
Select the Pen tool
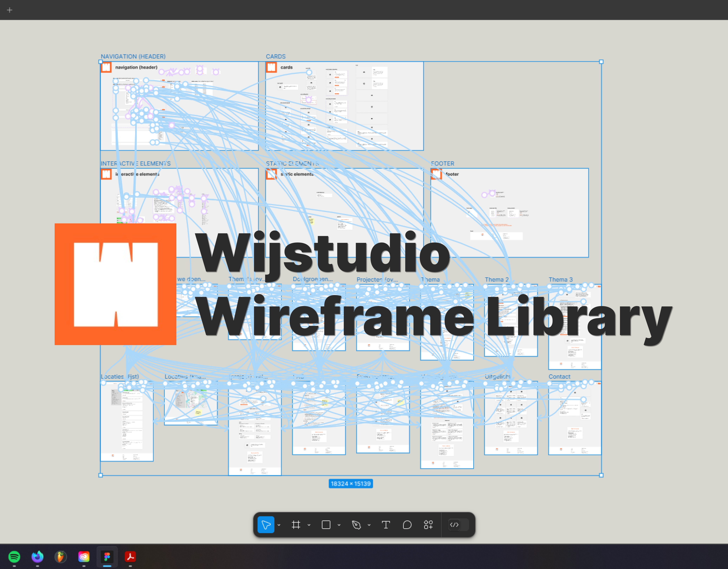click(x=356, y=525)
